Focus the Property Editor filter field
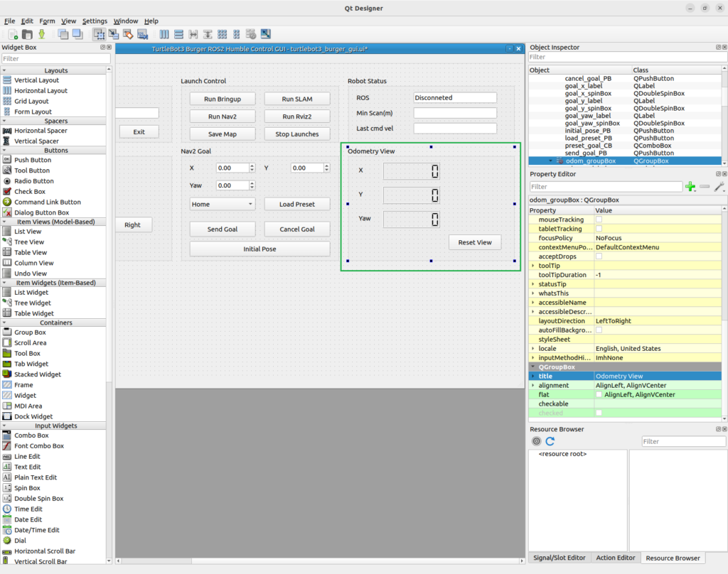 [x=606, y=187]
